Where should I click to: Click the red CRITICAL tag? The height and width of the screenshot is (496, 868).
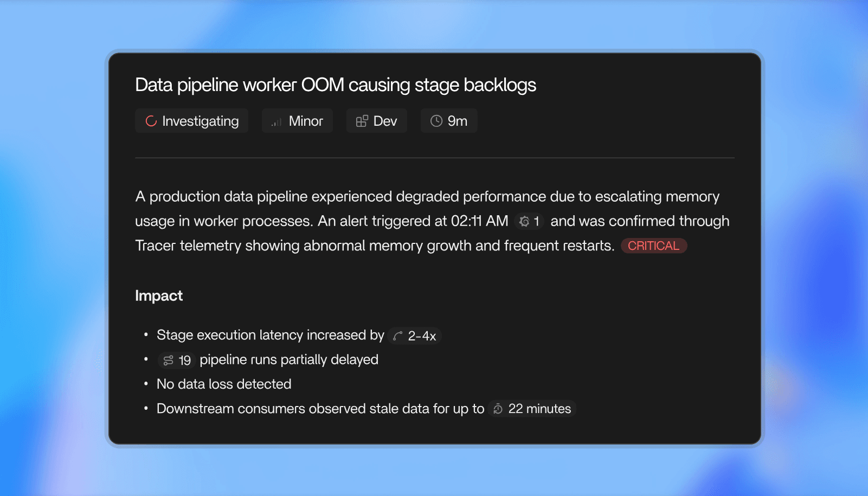[654, 246]
